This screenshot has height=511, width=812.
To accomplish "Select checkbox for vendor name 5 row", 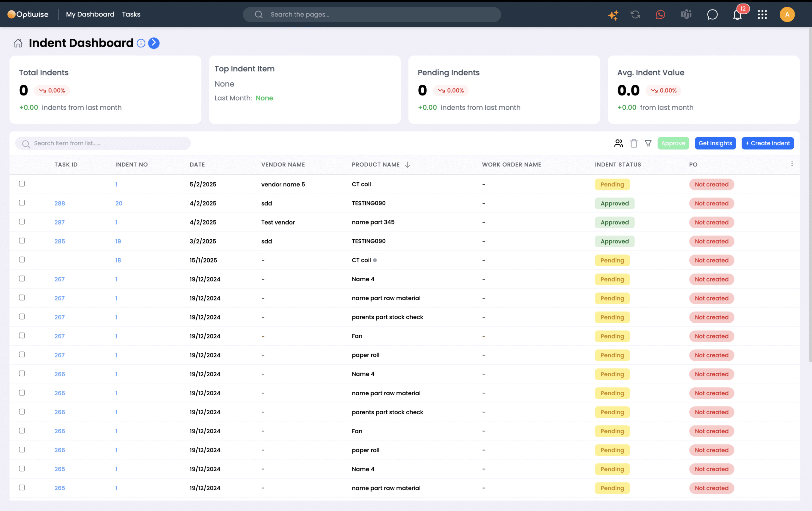I will pyautogui.click(x=22, y=184).
